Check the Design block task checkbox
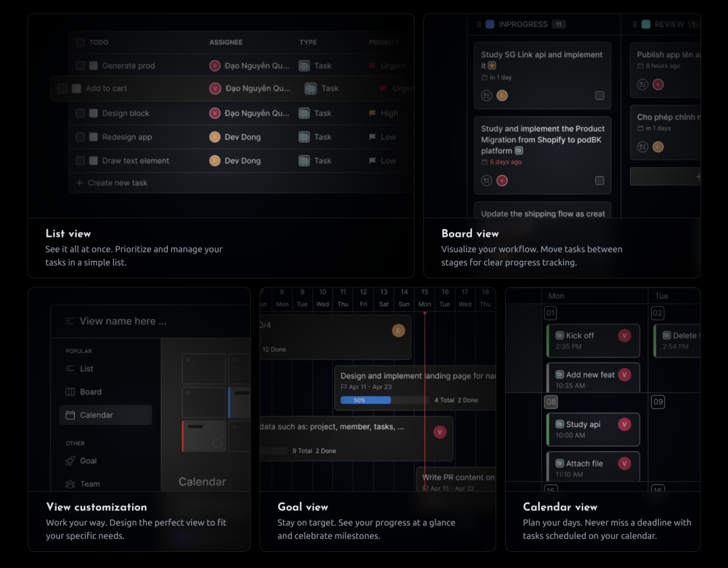The image size is (728, 568). (x=80, y=113)
